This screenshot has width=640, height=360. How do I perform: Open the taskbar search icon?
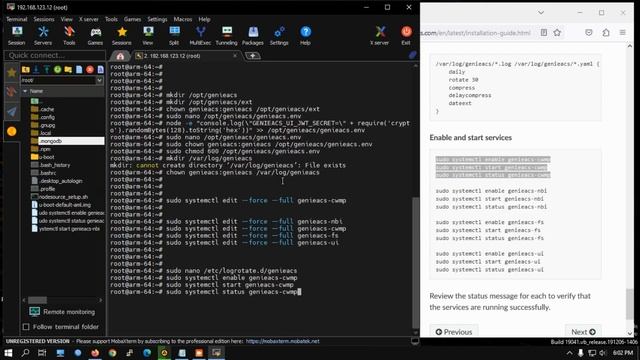(x=25, y=353)
